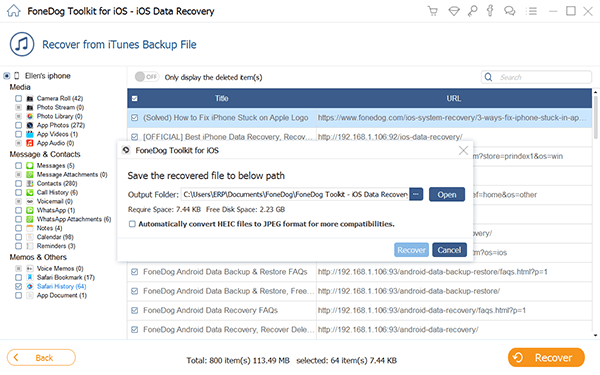Click the search magnifier icon

pos(489,77)
